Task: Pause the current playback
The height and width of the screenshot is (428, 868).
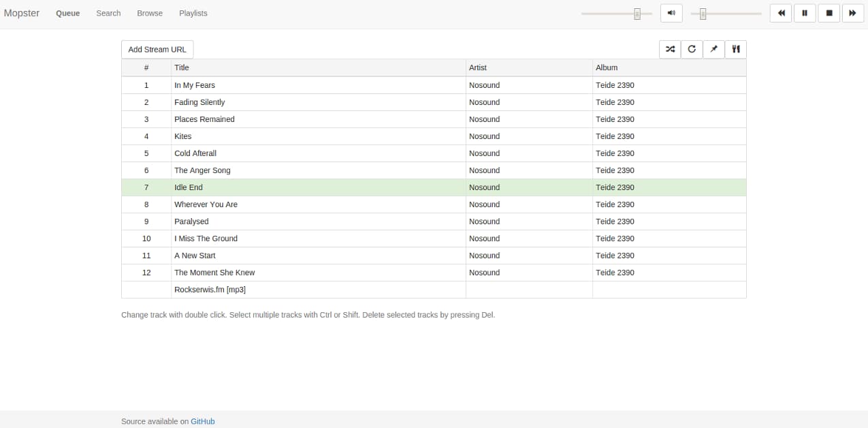Action: click(x=805, y=13)
